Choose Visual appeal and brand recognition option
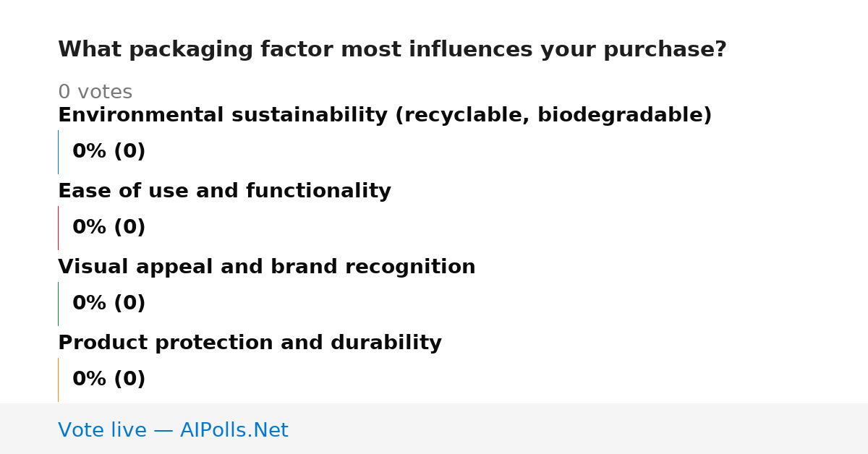The image size is (868, 454). click(267, 267)
